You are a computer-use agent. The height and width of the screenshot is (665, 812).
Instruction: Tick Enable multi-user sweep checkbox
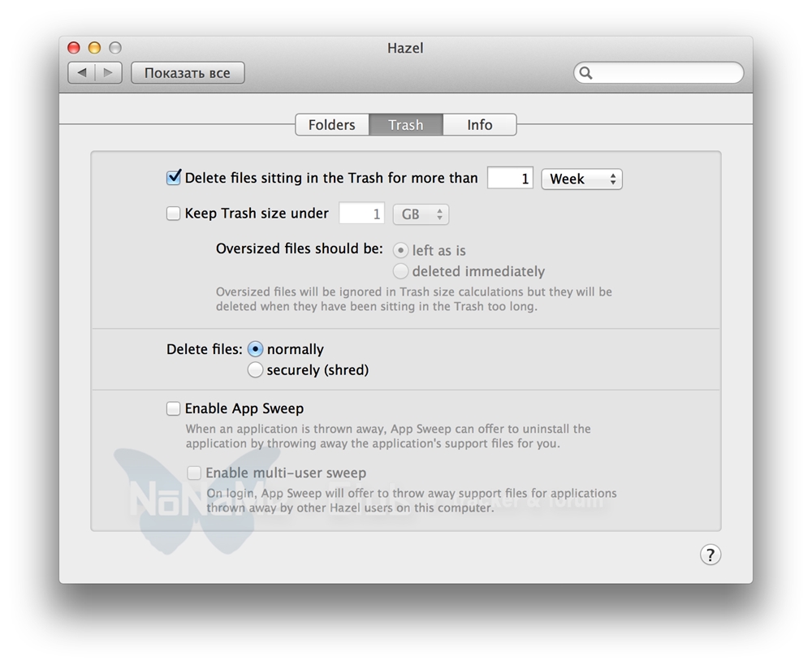194,473
